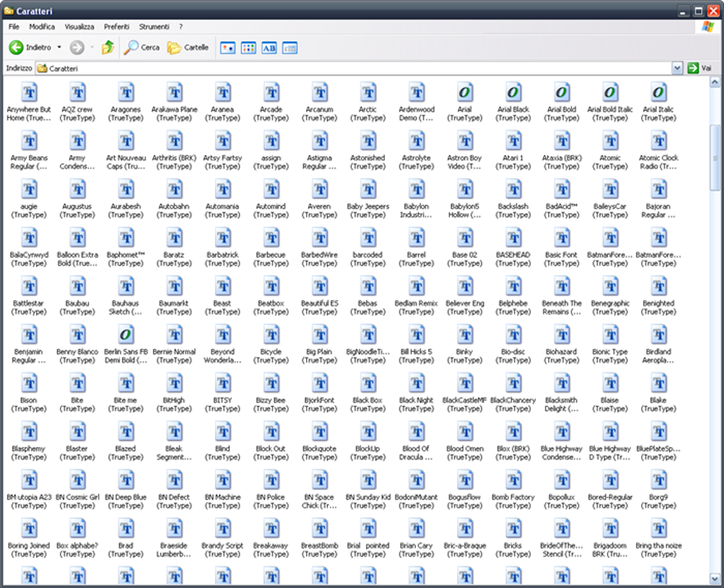Select the Aurabesh font icon
Screen dimensions: 724x588
(x=126, y=189)
